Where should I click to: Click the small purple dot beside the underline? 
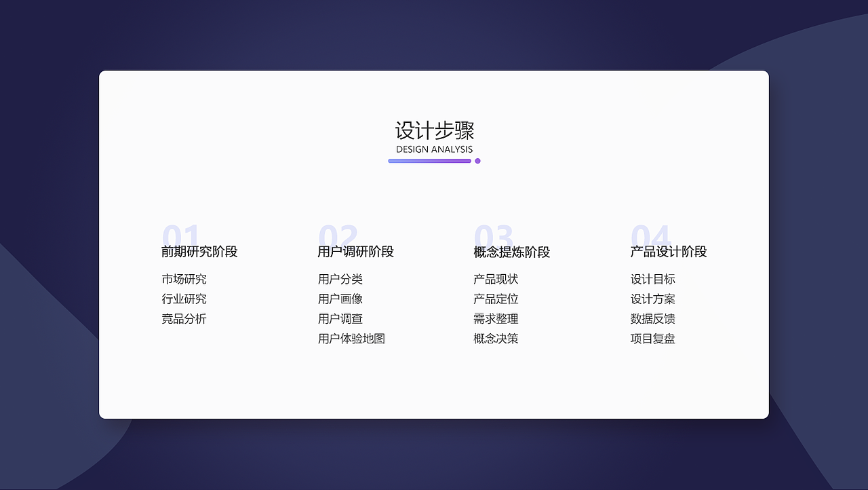click(x=477, y=161)
